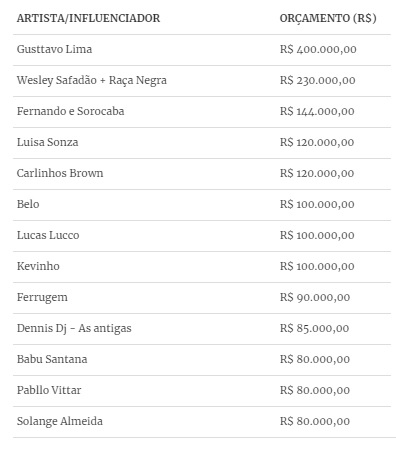Image resolution: width=396 pixels, height=450 pixels.
Task: Click the ARTISTA/INFLUENCIADOR column header
Action: point(88,18)
